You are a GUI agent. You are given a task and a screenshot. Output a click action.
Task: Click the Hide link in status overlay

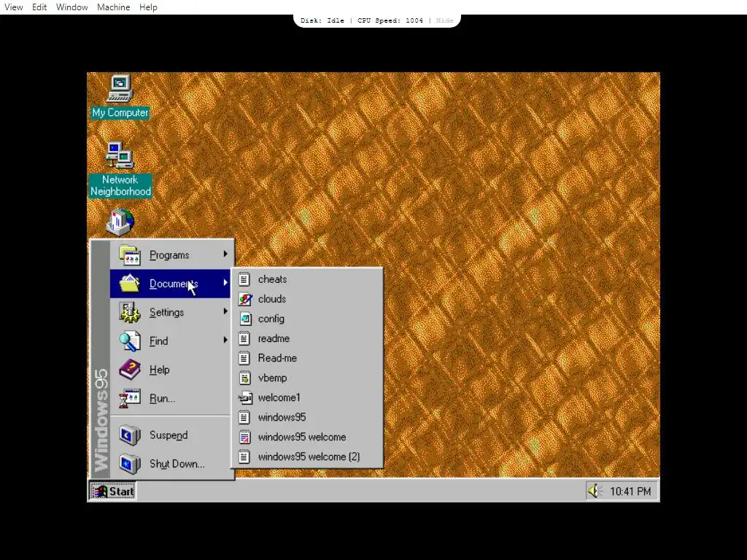pyautogui.click(x=444, y=20)
